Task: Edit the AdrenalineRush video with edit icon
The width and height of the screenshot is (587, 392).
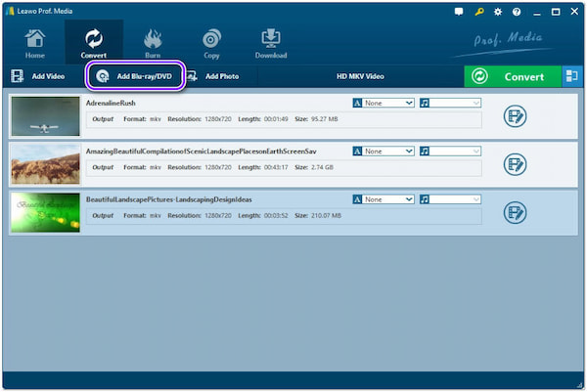Action: pos(516,116)
